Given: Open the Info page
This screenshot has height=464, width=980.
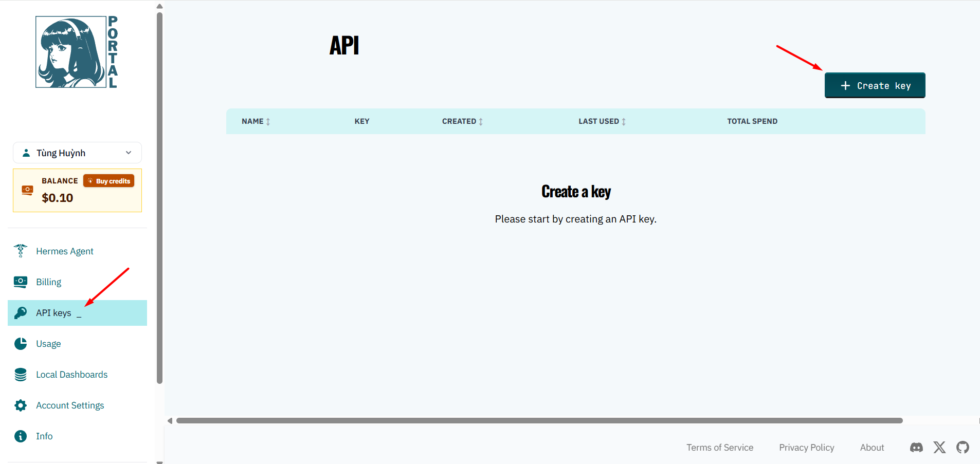Looking at the screenshot, I should click(44, 436).
